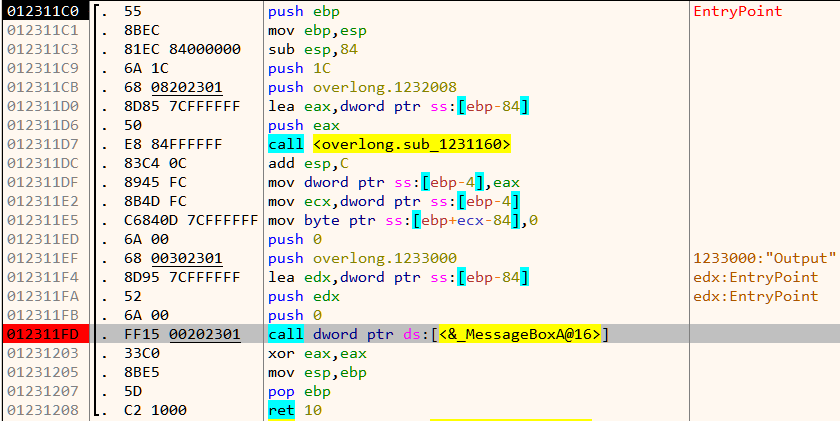Select address row 012311D6

(x=43, y=125)
